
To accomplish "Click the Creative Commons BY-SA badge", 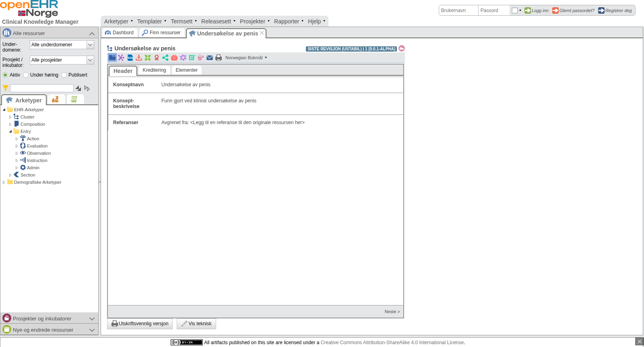I will pos(187,342).
